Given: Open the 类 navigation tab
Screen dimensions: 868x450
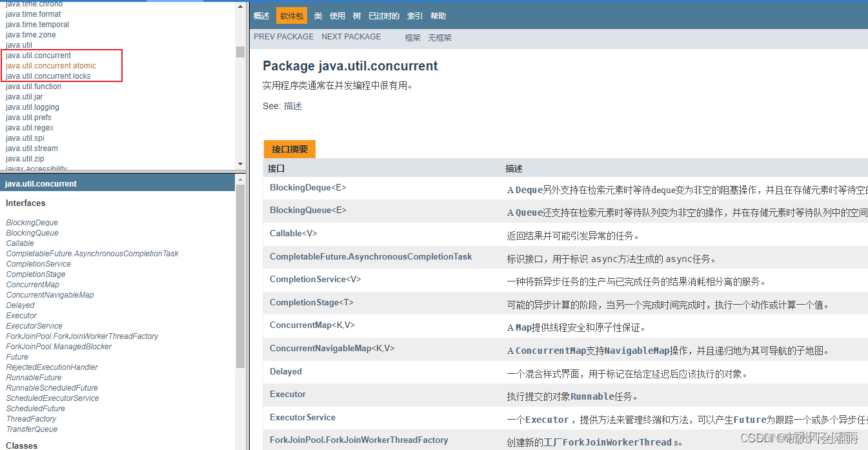Looking at the screenshot, I should coord(318,16).
